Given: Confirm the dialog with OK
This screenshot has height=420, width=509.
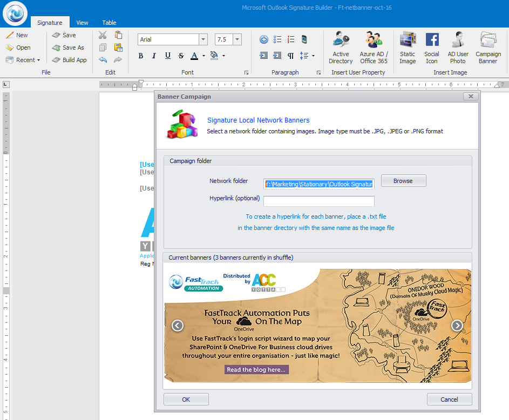Looking at the screenshot, I should (x=186, y=399).
